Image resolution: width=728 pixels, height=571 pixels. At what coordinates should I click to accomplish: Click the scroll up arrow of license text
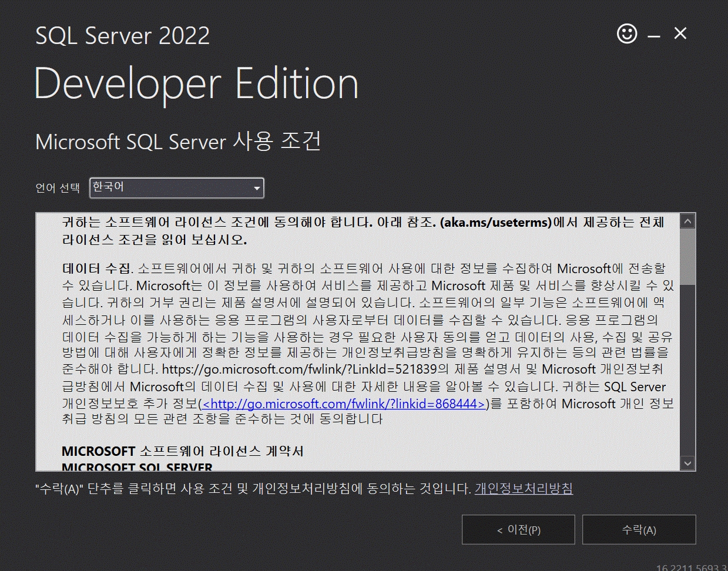(687, 221)
